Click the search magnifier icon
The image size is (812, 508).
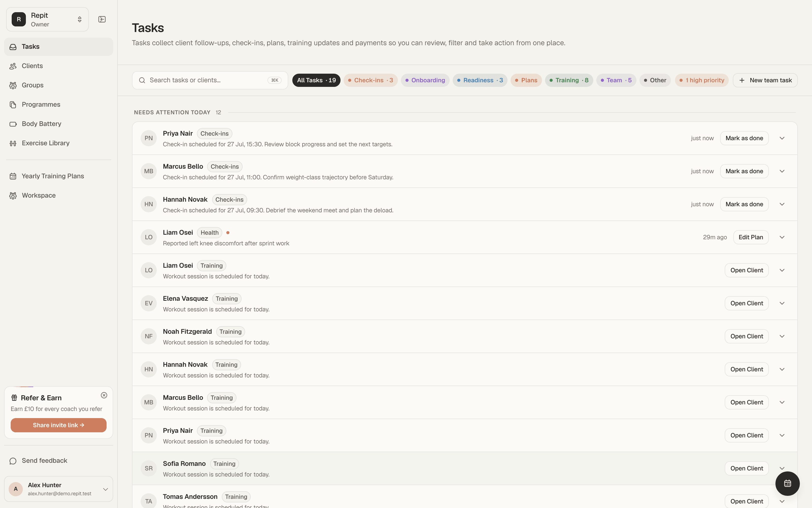pyautogui.click(x=142, y=80)
